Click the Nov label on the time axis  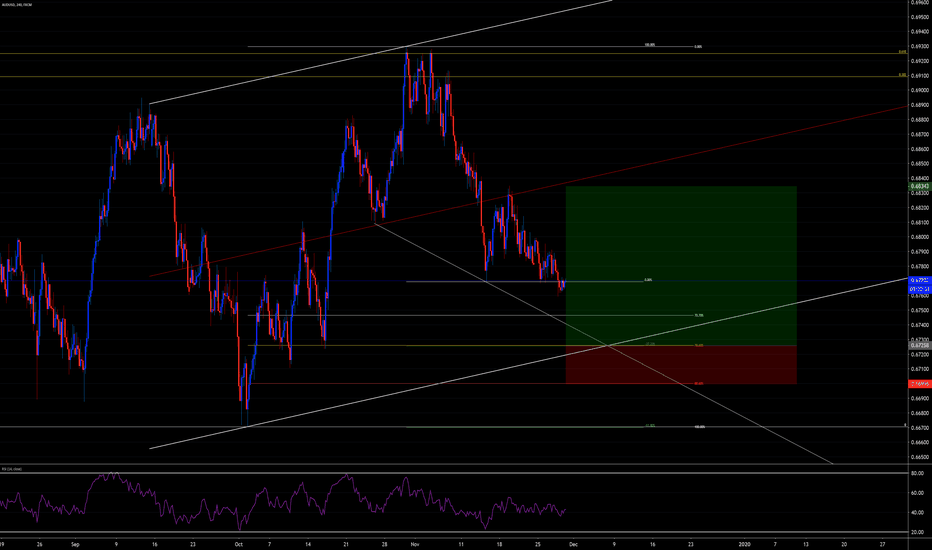coord(411,544)
